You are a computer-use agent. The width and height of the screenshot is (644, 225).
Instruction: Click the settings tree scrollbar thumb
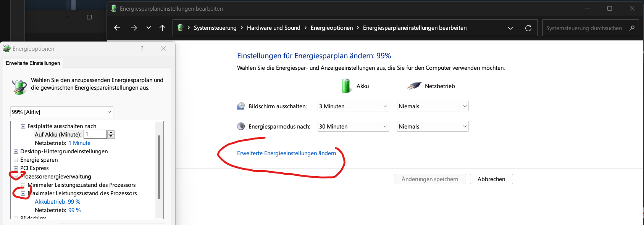[159, 167]
